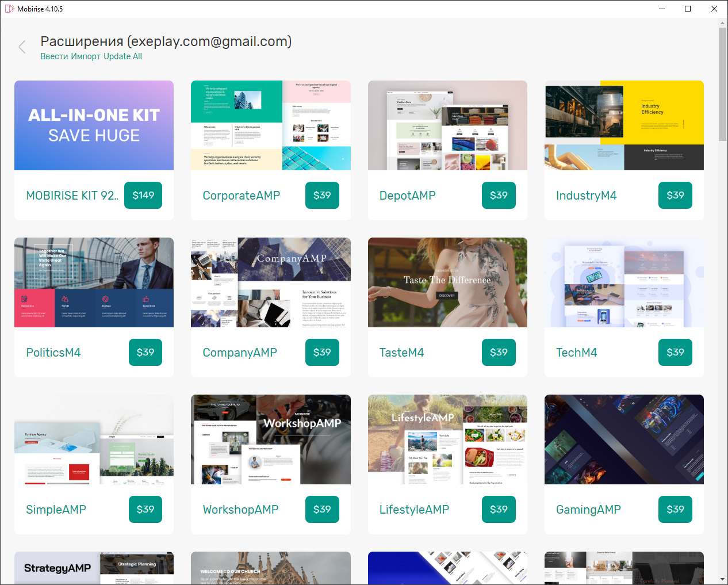728x585 pixels.
Task: Go back using the left chevron arrow
Action: pos(22,47)
